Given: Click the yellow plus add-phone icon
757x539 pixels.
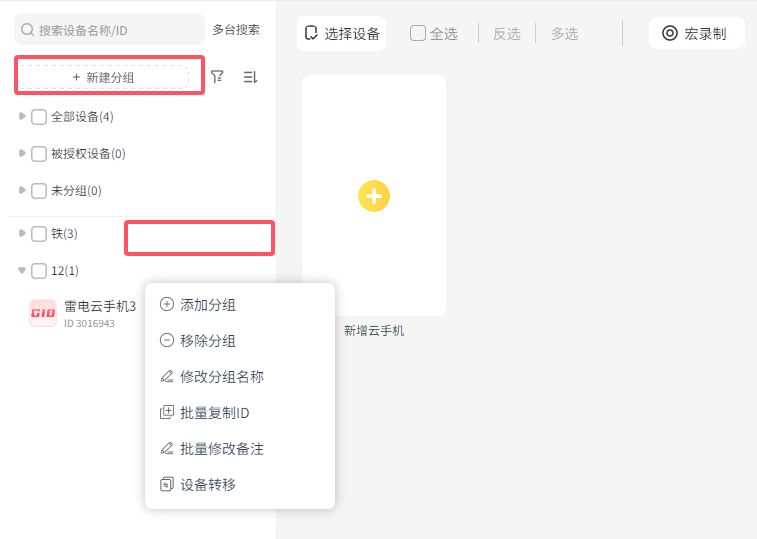Looking at the screenshot, I should coord(374,196).
